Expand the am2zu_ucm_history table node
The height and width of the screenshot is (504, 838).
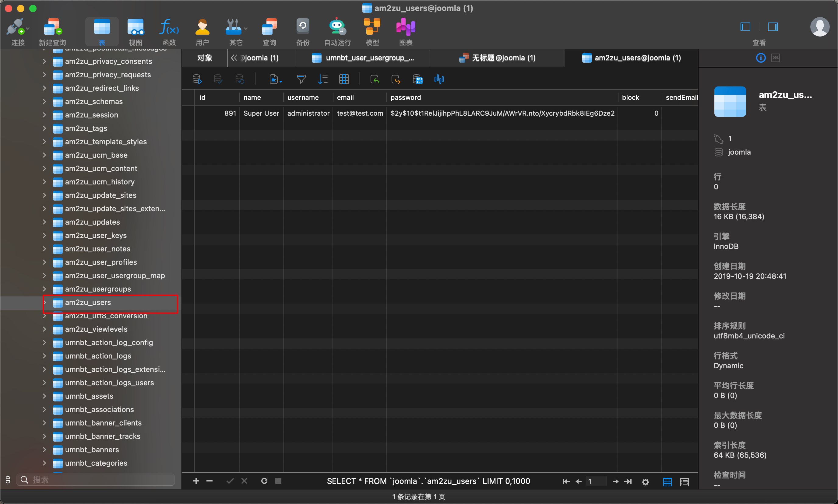(44, 182)
